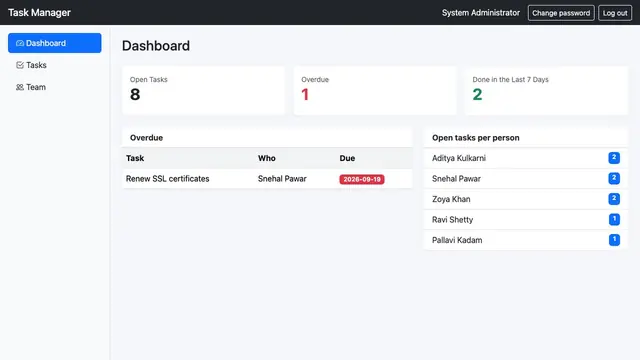The width and height of the screenshot is (640, 360).
Task: Click the Done in the Last 7 Days label
Action: pyautogui.click(x=510, y=80)
